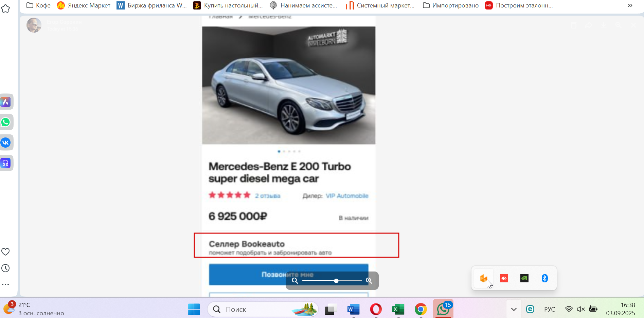Open Opera browser from the taskbar
Screen dimensions: 644x318
(x=376, y=309)
